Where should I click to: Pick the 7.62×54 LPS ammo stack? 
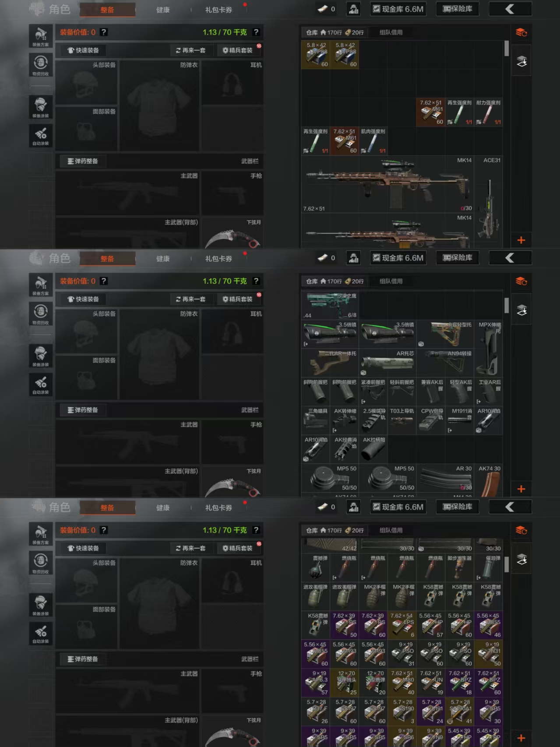[x=402, y=625]
